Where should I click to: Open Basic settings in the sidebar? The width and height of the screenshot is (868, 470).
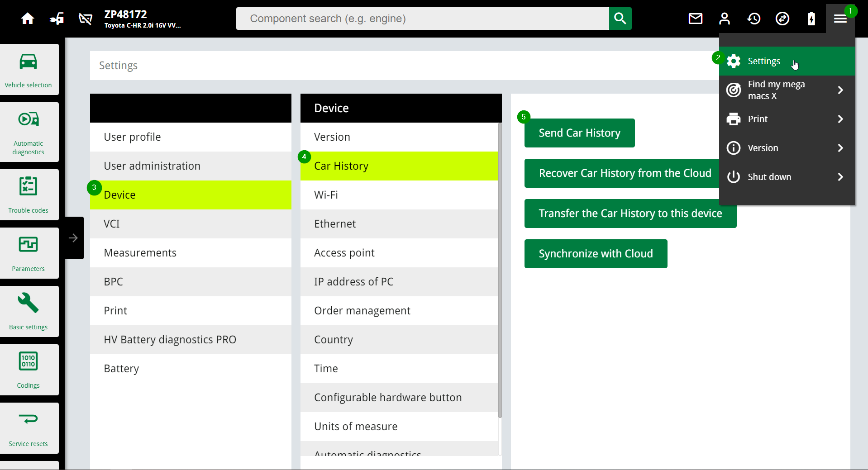pyautogui.click(x=29, y=312)
